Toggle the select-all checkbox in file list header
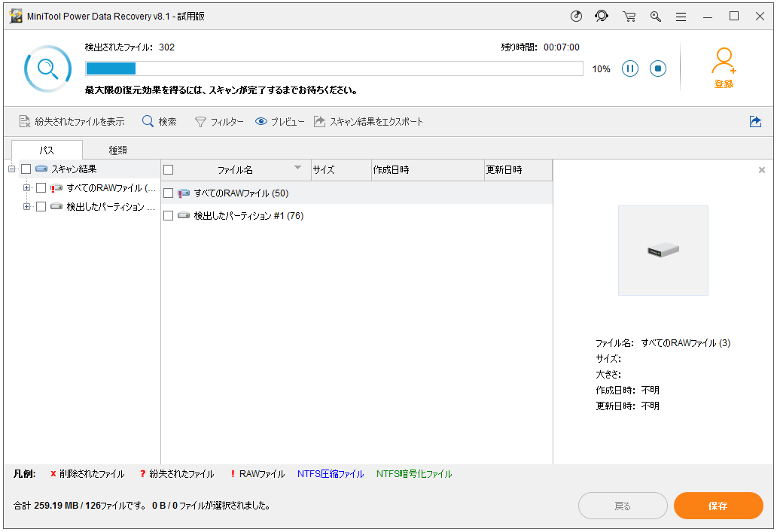 pyautogui.click(x=169, y=170)
